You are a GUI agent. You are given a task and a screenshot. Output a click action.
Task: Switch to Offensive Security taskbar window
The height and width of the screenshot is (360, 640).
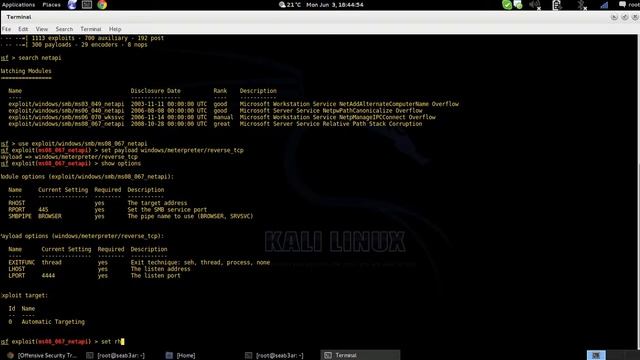pos(42,356)
